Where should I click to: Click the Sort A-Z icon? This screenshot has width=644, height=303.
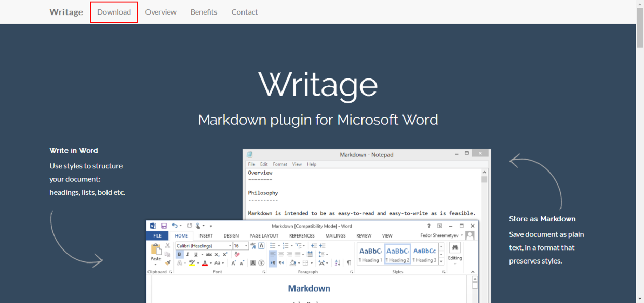[x=337, y=263]
